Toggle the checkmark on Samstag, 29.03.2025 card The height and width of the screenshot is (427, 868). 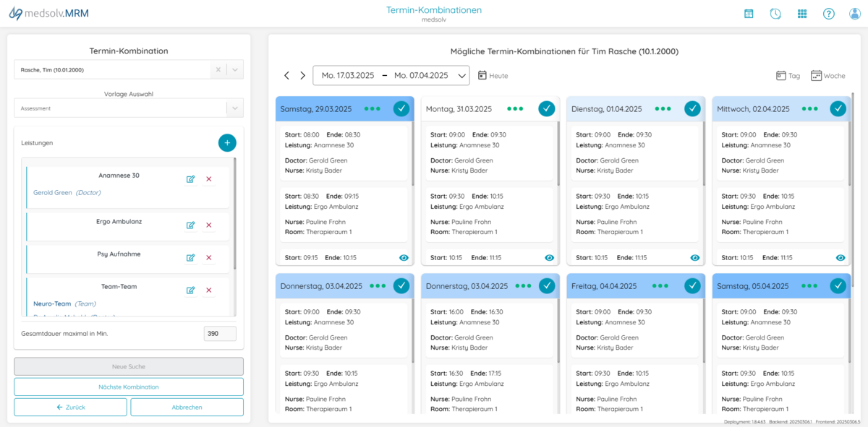(x=401, y=108)
